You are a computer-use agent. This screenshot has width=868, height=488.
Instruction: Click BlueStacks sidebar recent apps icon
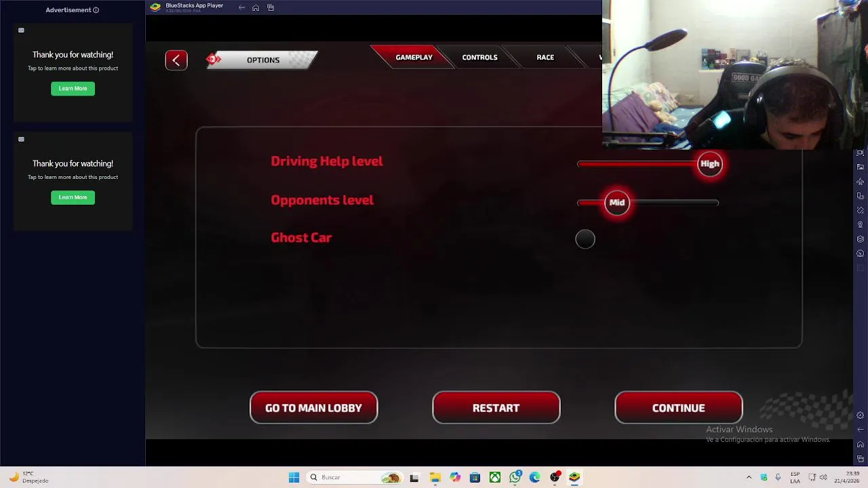point(860,459)
